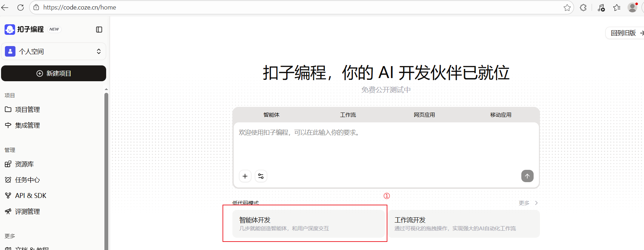644x250 pixels.
Task: Open the 智能体开发 card
Action: 308,224
